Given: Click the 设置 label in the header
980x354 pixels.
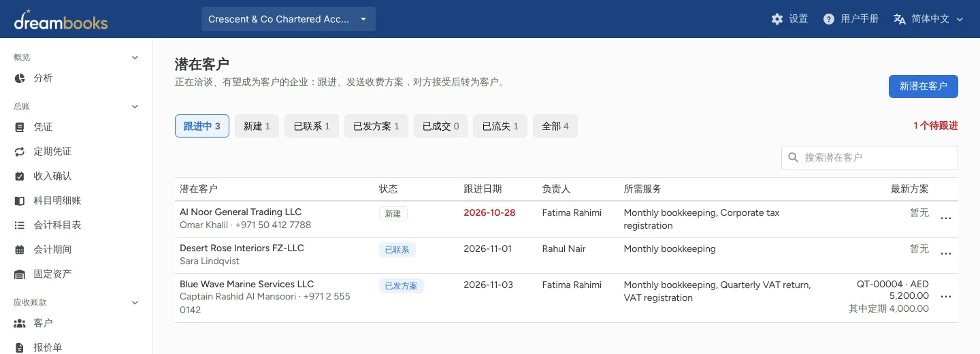Looking at the screenshot, I should [x=798, y=19].
